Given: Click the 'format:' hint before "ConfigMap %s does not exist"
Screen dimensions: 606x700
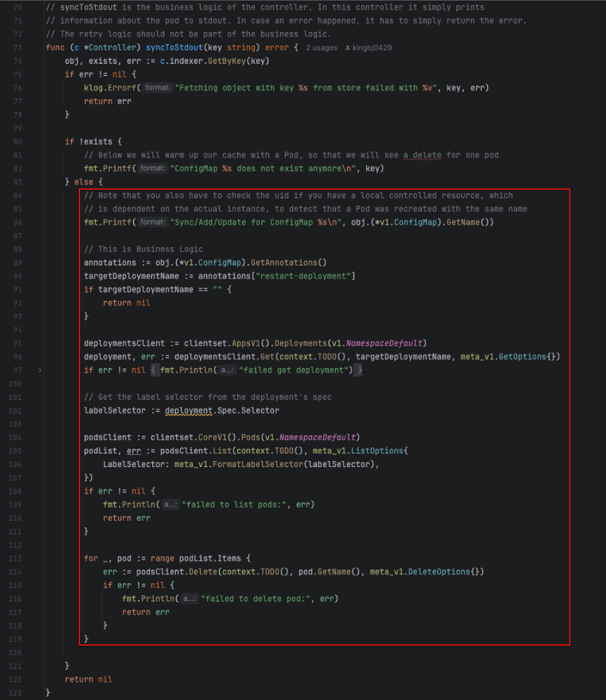Looking at the screenshot, I should (153, 168).
